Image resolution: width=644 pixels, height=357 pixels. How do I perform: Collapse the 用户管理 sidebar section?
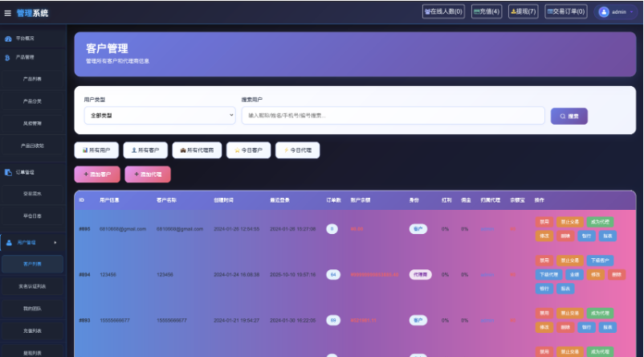tap(32, 242)
